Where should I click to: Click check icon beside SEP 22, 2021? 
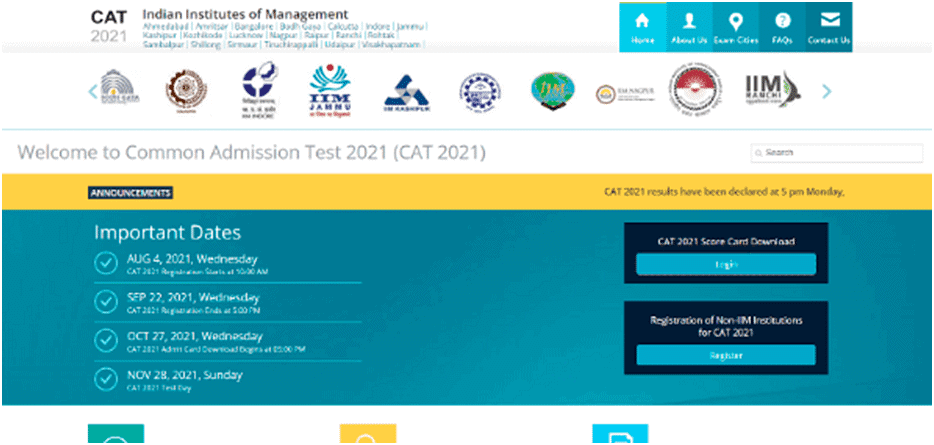click(106, 302)
